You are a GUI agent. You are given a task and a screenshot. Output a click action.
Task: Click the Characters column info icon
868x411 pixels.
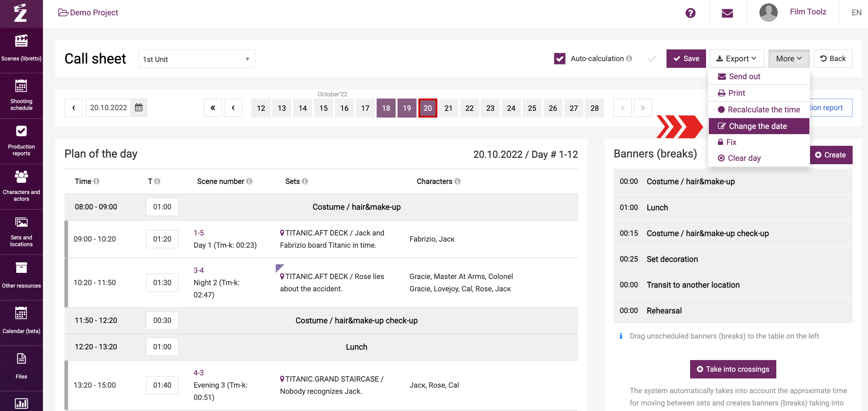tap(457, 181)
